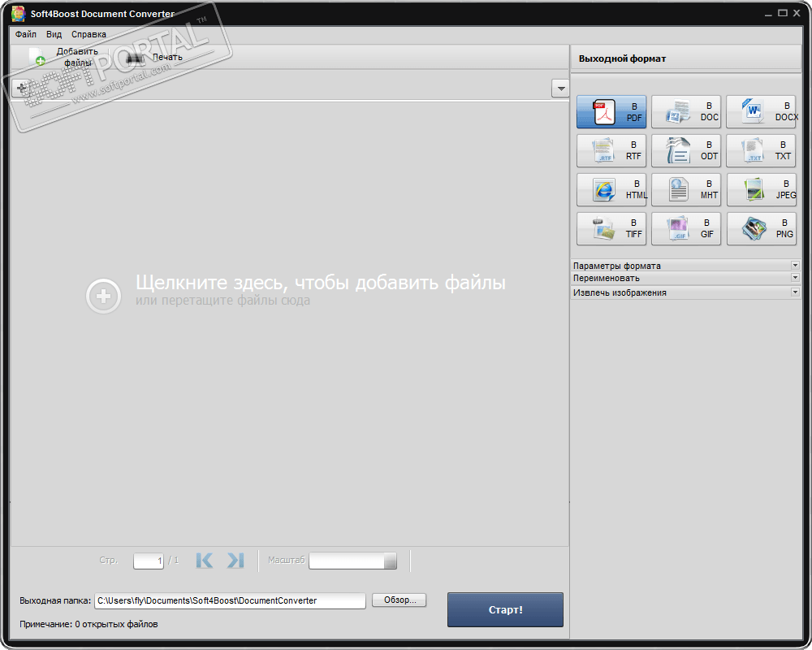812x650 pixels.
Task: Open the Справка menu
Action: click(89, 34)
